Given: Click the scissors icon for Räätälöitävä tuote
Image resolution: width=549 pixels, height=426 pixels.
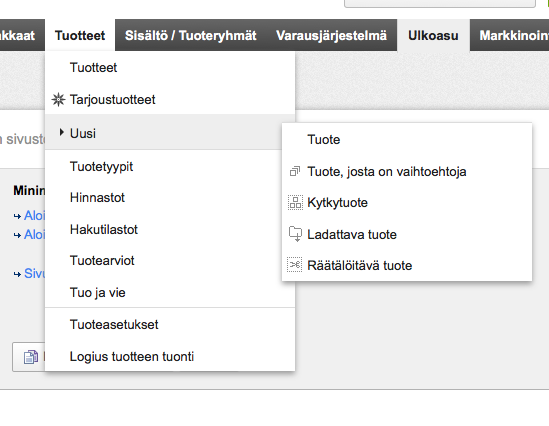Looking at the screenshot, I should click(x=295, y=265).
